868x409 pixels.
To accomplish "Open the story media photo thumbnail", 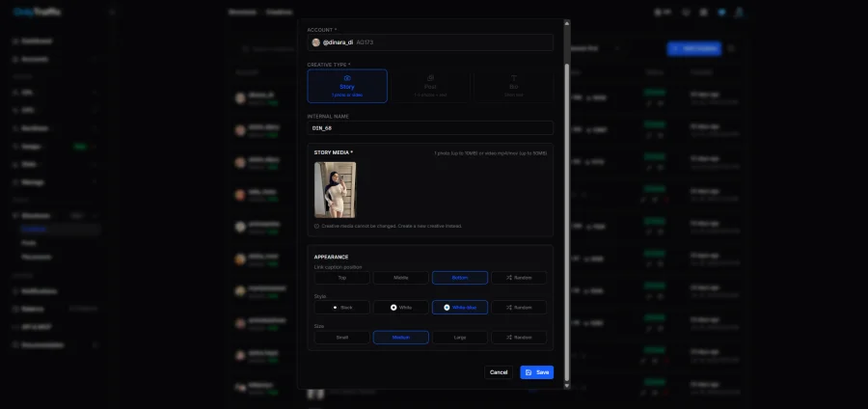I will click(x=336, y=190).
